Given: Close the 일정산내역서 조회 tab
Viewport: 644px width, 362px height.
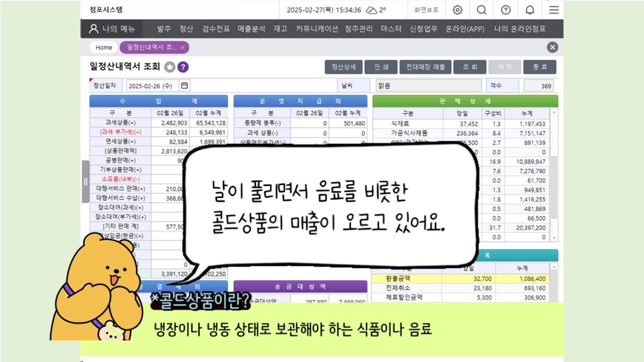Looking at the screenshot, I should coord(182,48).
